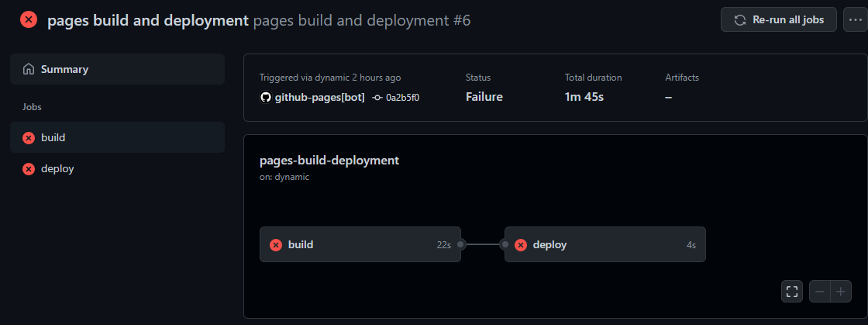Click the build node's 22s duration
868x325 pixels.
point(443,245)
